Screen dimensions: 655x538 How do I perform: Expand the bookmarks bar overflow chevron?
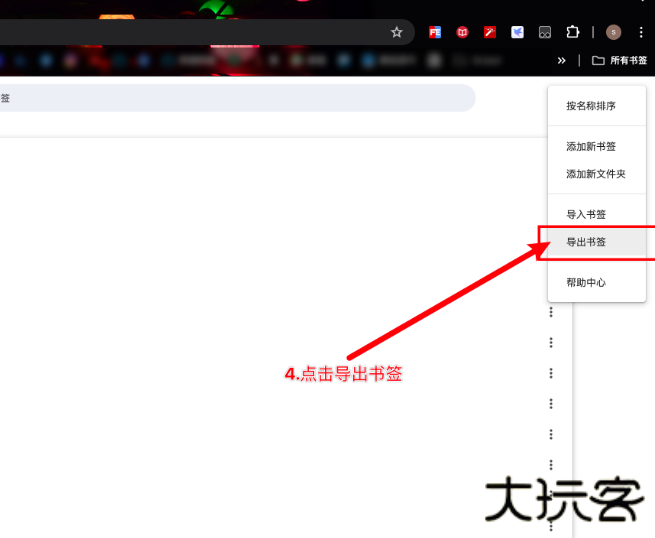pos(562,60)
